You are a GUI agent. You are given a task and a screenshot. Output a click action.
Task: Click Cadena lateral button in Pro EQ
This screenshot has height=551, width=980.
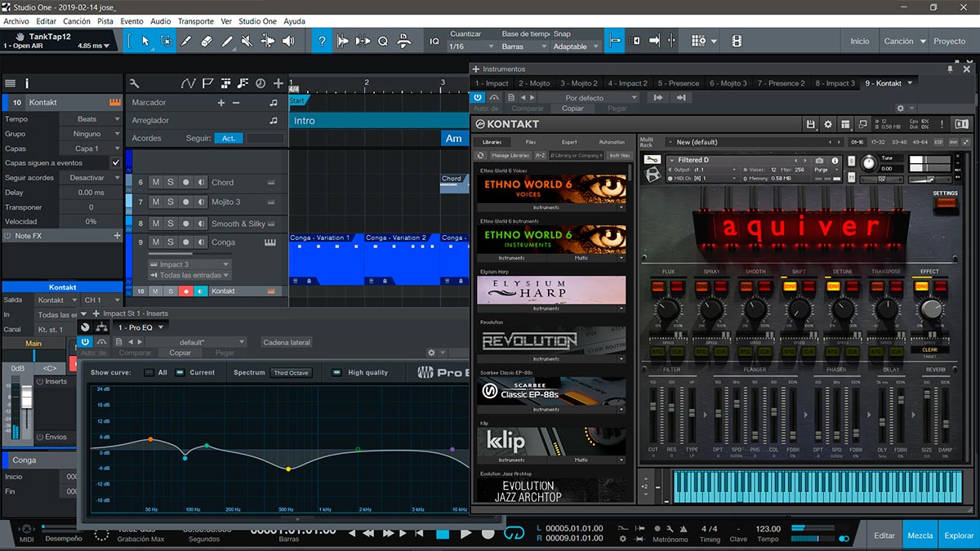point(287,342)
